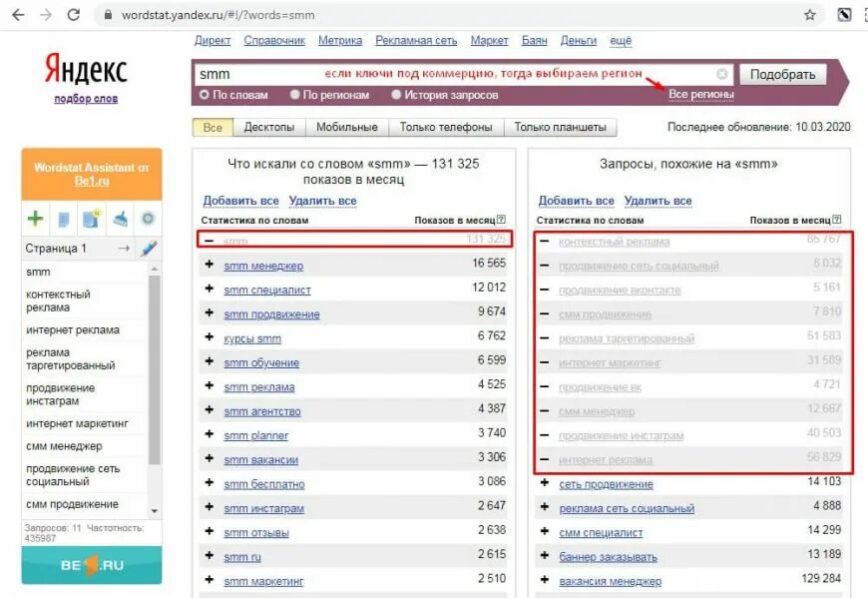Click the plus icon next to smm менеджер
This screenshot has height=598, width=868.
point(210,265)
